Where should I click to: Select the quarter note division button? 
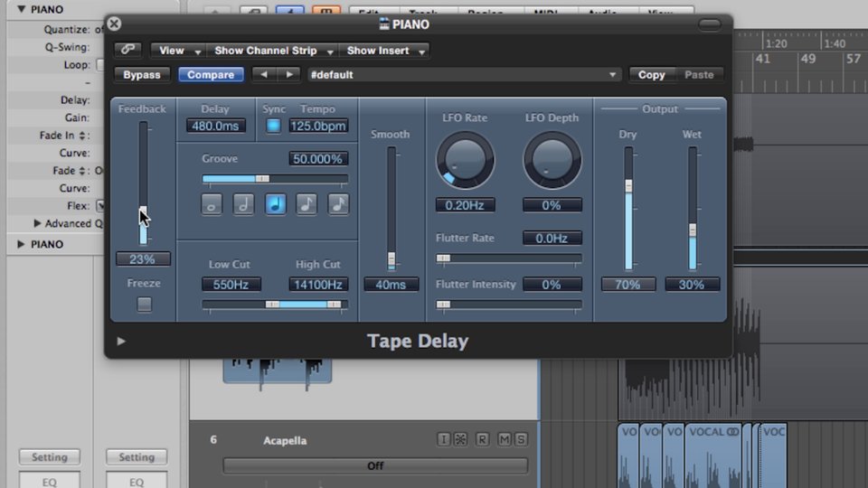[275, 204]
